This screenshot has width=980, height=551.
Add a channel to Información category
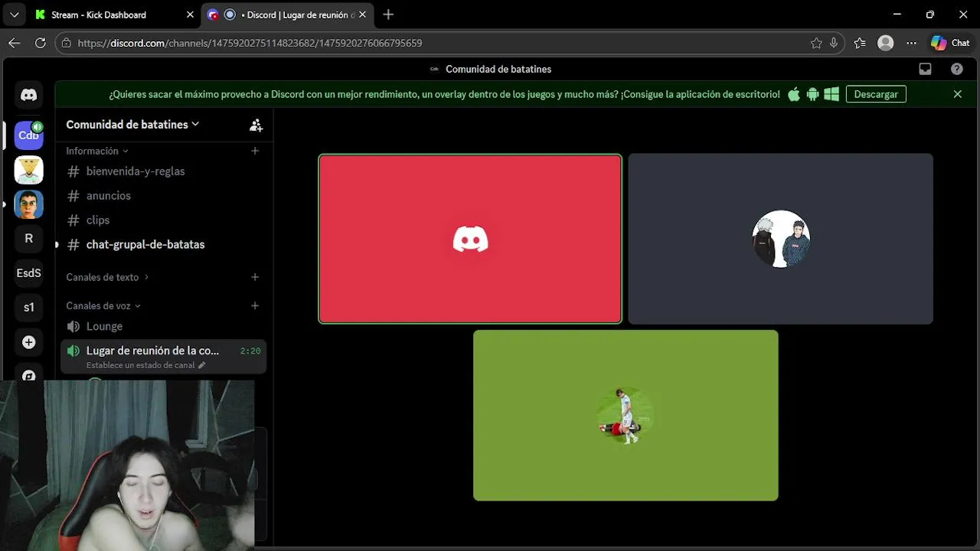pos(255,151)
